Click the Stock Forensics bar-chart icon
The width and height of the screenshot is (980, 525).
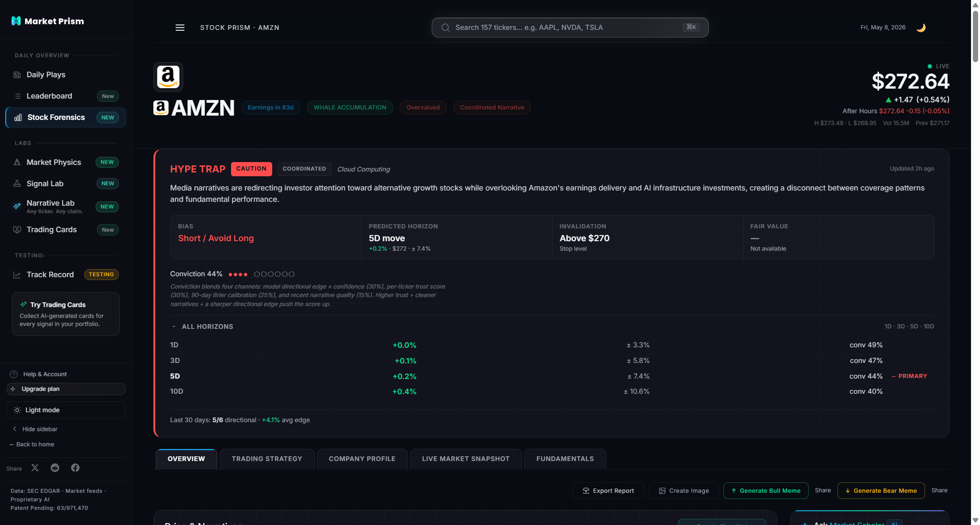pyautogui.click(x=18, y=118)
